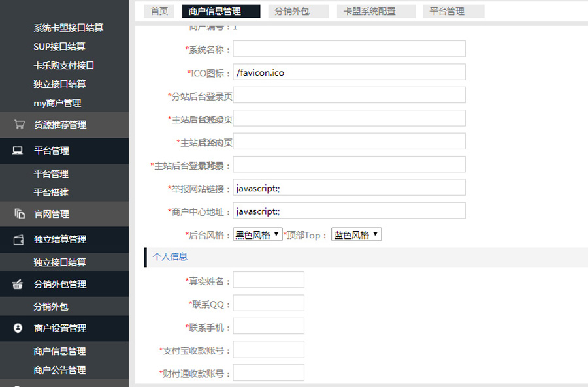
Task: Go to 平台搭建 in the sidebar
Action: [51, 193]
